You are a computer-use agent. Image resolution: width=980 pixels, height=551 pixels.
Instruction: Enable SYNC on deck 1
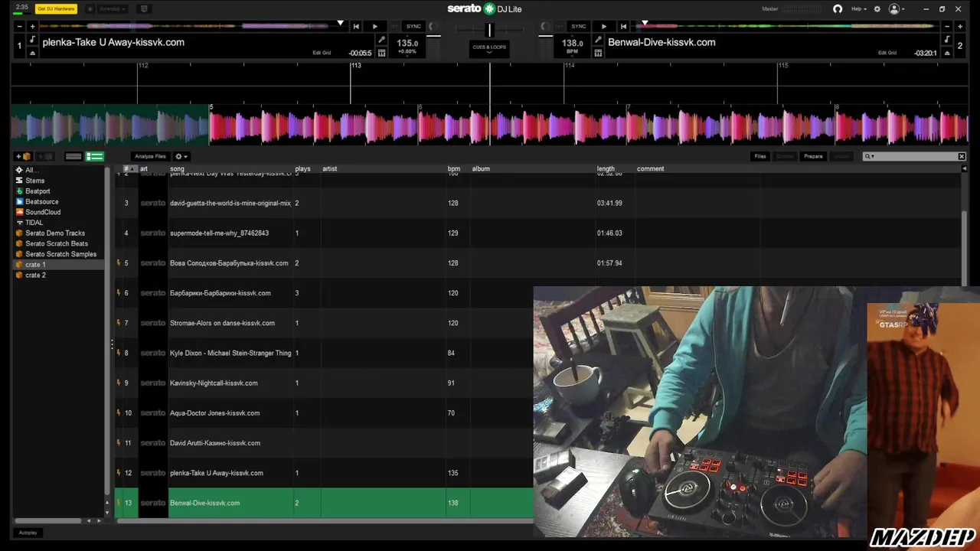(x=413, y=26)
